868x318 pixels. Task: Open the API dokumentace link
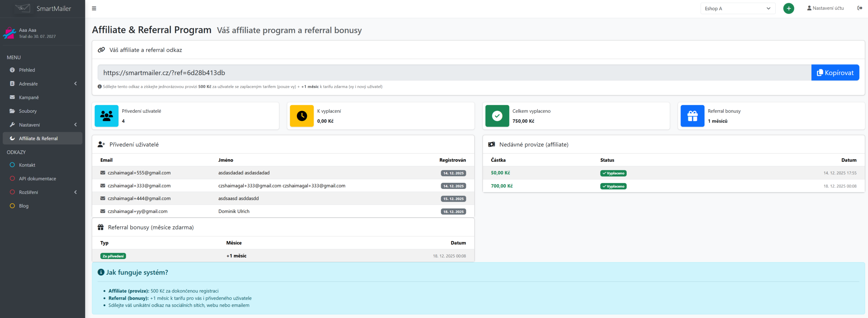click(x=37, y=178)
